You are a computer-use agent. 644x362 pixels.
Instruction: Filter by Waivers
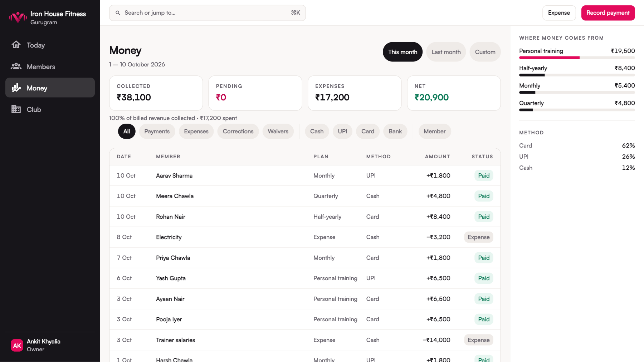(x=278, y=132)
